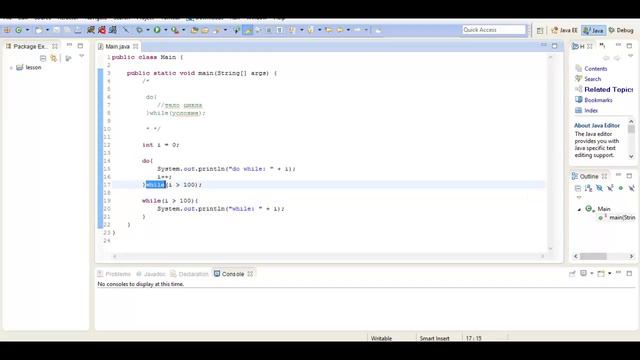Click the Open Perspective icon beside Java EE

540,30
